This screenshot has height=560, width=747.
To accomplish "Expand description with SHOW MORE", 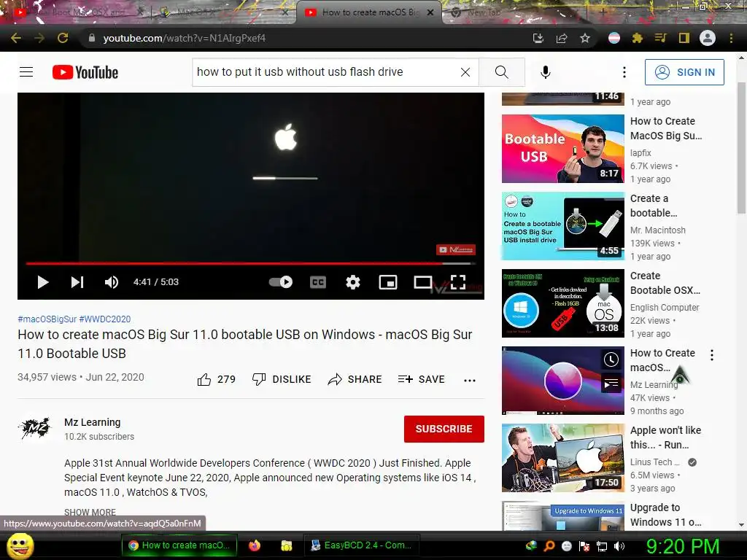I will pyautogui.click(x=90, y=513).
